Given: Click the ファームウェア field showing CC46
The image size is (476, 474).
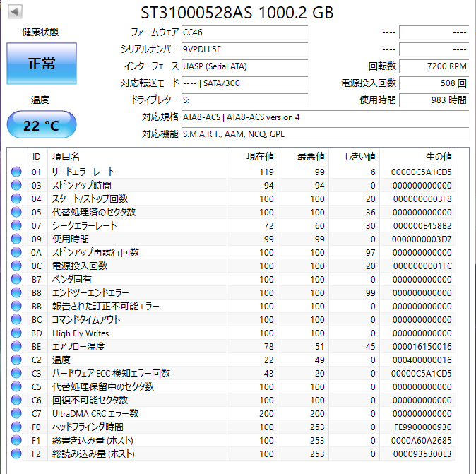Looking at the screenshot, I should coord(244,32).
